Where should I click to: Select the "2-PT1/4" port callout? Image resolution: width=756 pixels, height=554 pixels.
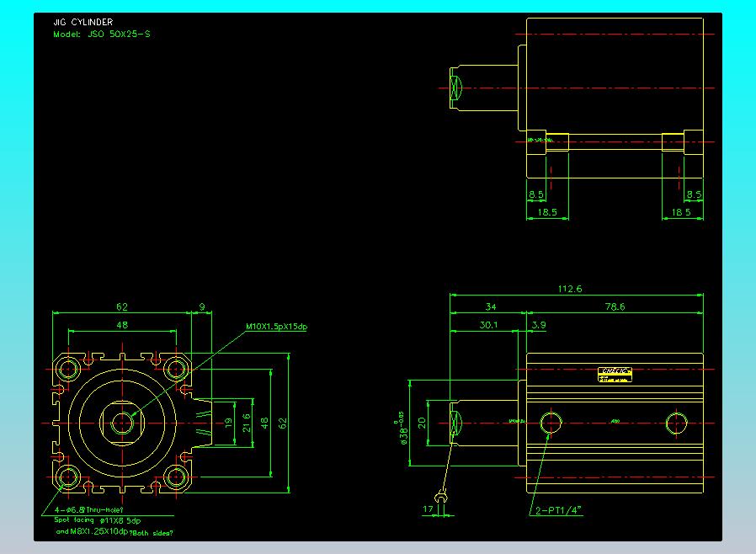[x=558, y=510]
